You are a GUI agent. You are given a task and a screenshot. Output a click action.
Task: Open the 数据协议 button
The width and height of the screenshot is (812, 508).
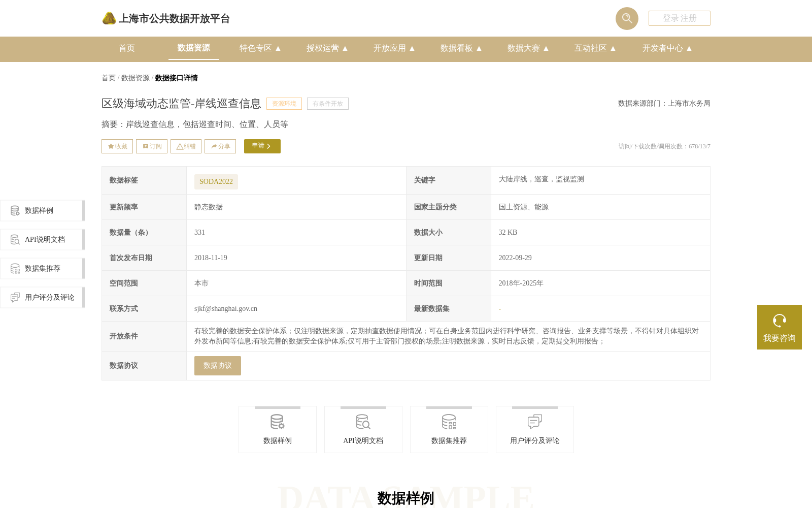[218, 366]
